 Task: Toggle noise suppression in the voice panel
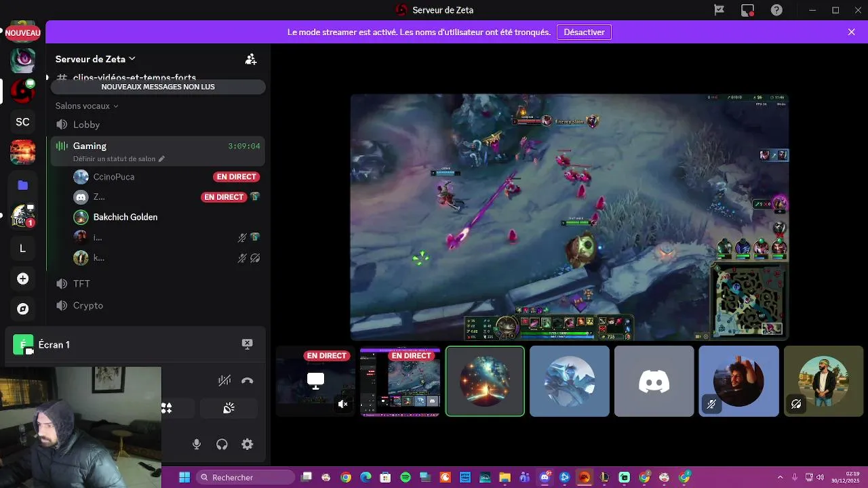coord(224,381)
